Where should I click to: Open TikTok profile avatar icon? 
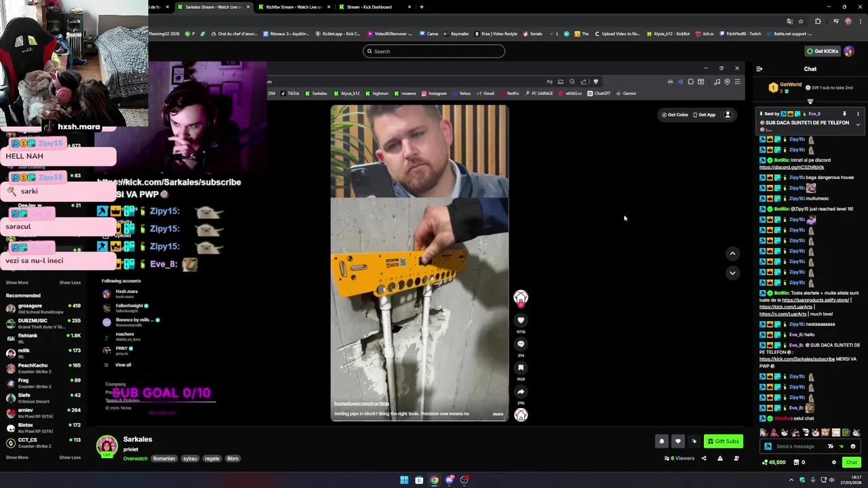point(728,115)
